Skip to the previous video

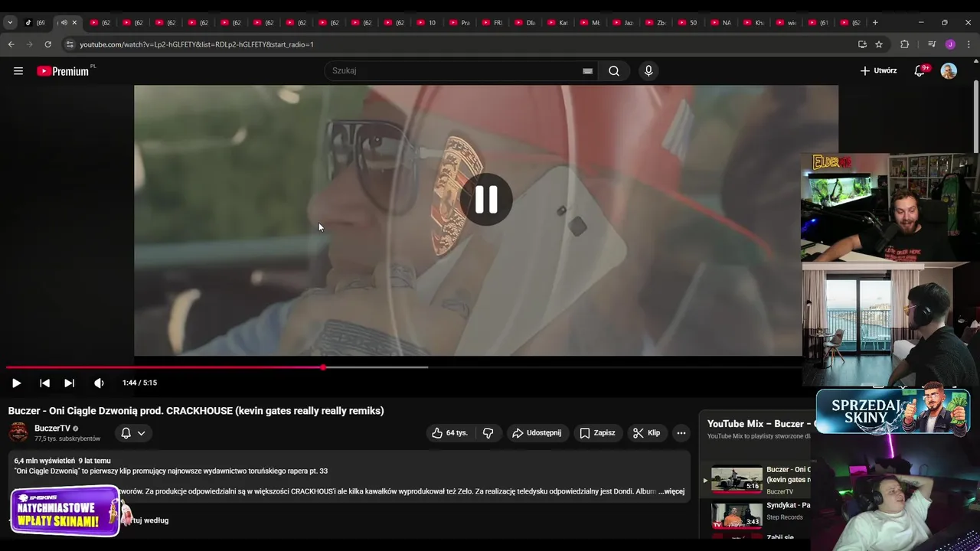coord(44,383)
